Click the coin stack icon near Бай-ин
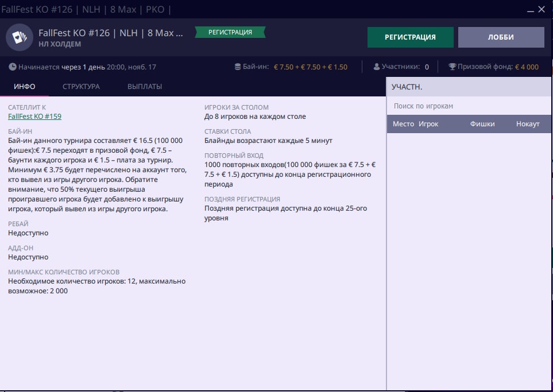Screen dimensions: 553x392 [238, 67]
